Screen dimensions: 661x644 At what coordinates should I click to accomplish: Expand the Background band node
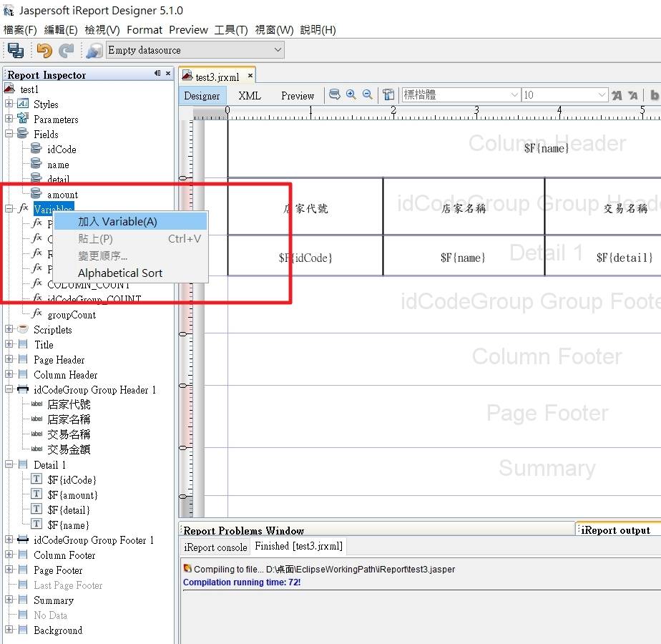click(9, 630)
